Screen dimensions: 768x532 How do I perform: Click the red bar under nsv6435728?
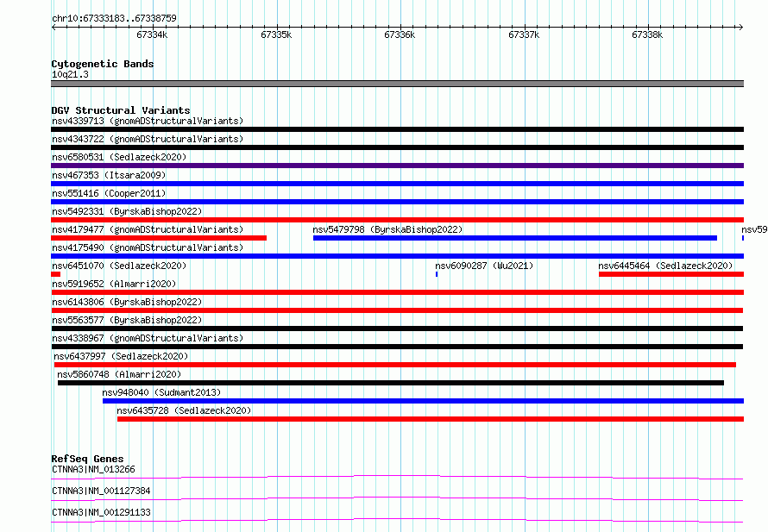[431, 419]
